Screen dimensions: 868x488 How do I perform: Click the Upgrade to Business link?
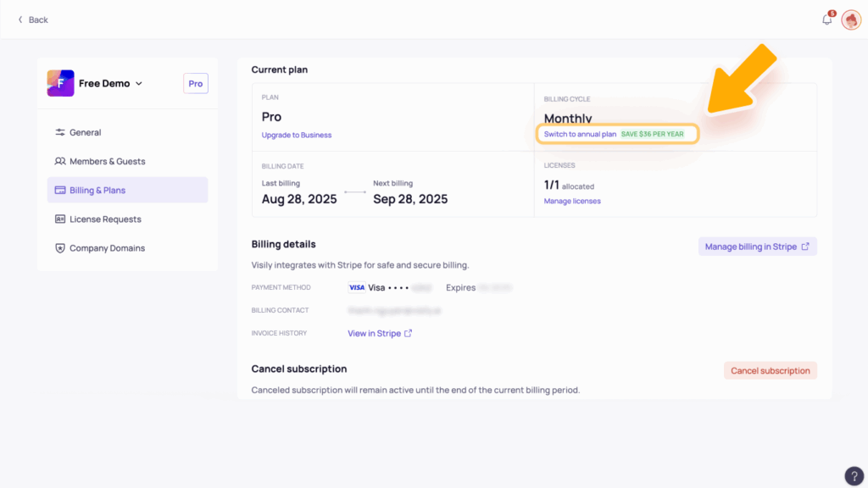point(296,134)
